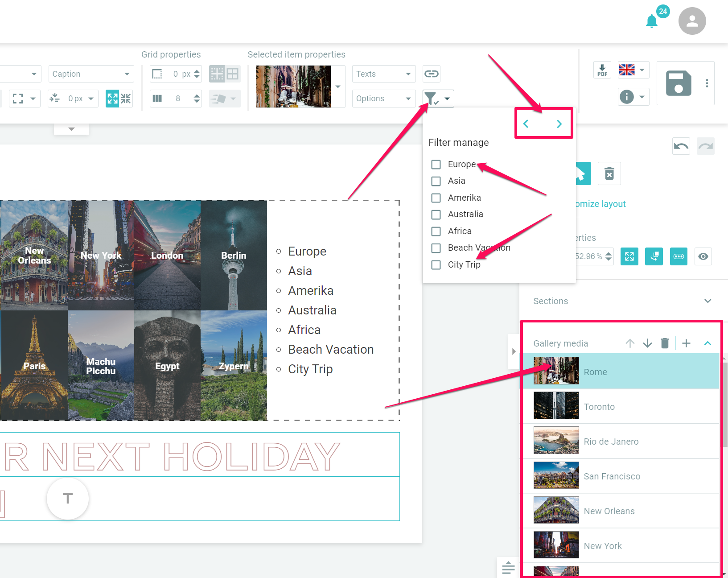Expand the side panel with right triangle
Image resolution: width=728 pixels, height=578 pixels.
[x=514, y=351]
